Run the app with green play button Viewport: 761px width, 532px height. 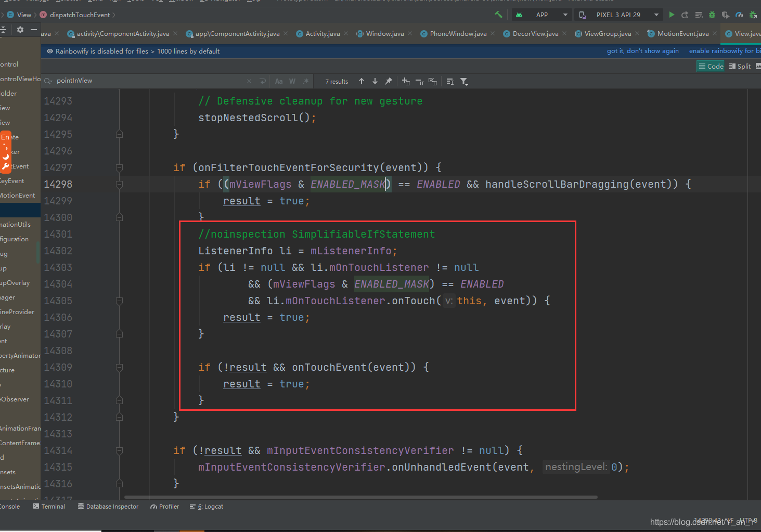pyautogui.click(x=672, y=15)
